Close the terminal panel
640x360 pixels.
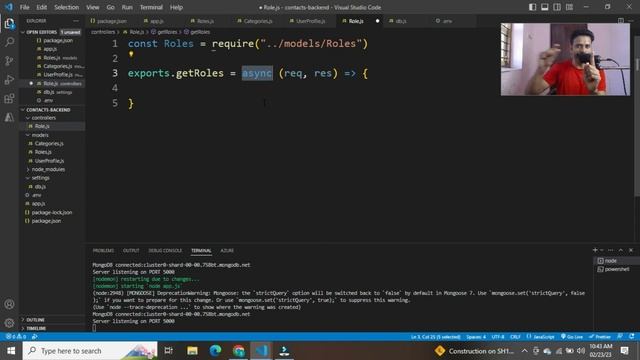click(631, 250)
